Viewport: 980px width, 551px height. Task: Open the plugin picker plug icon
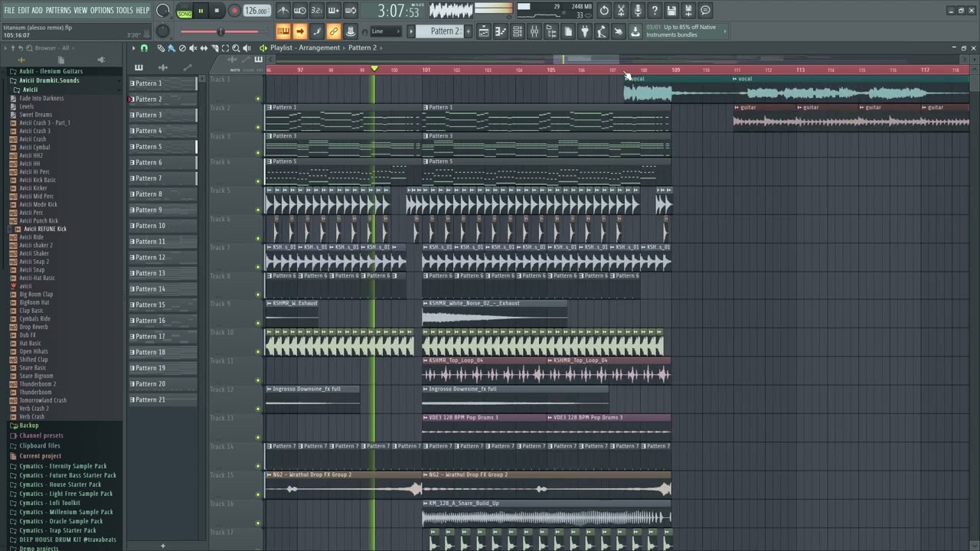coord(585,31)
